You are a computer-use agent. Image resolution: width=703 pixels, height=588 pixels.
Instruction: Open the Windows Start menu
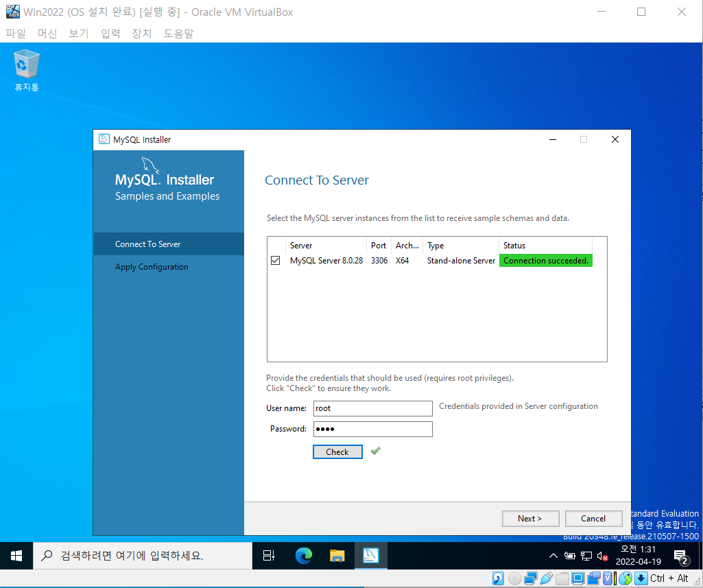16,556
